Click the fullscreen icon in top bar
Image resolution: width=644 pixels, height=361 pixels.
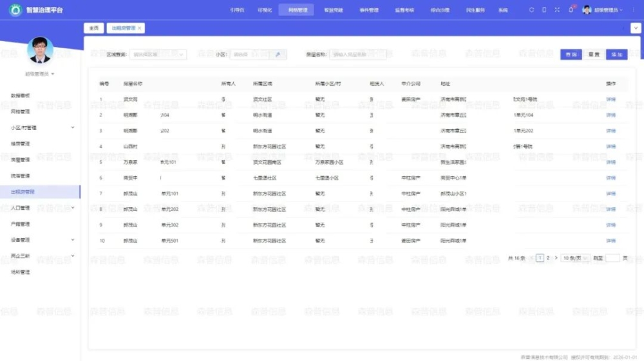557,10
